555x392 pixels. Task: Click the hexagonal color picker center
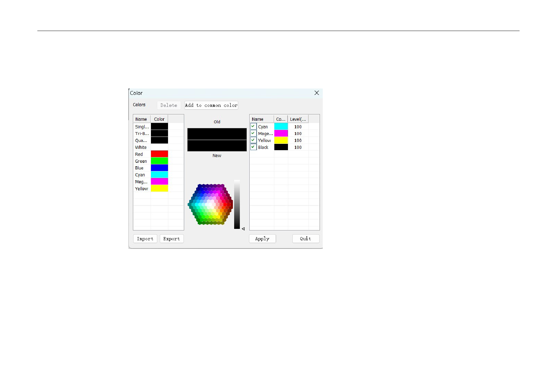210,205
